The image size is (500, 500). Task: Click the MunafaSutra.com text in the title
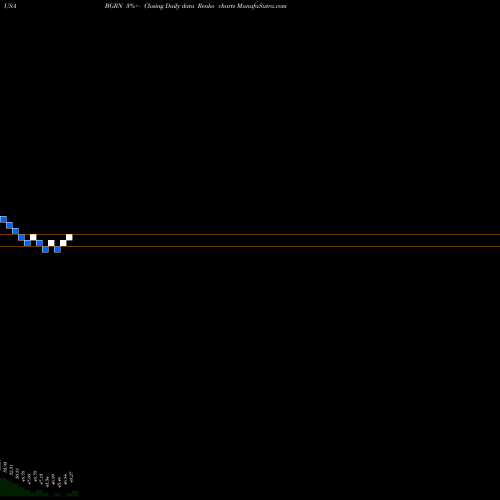pos(261,6)
